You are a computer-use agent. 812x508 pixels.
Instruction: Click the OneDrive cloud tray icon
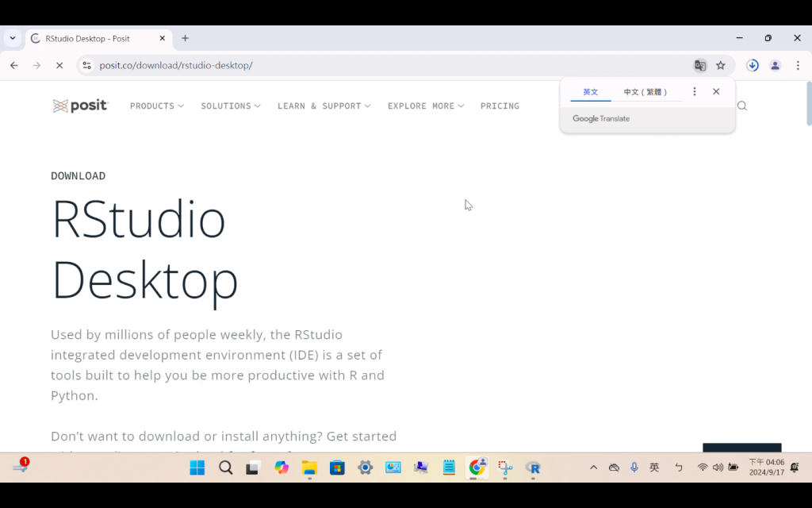click(615, 468)
